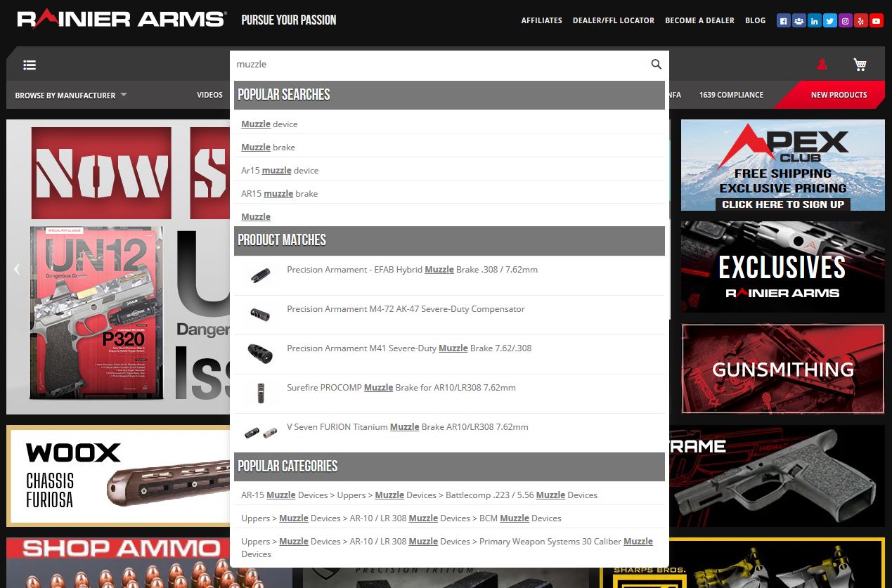Click the M41 Severe-Duty Muzzle Brake thumbnail
892x588 pixels.
pyautogui.click(x=259, y=354)
